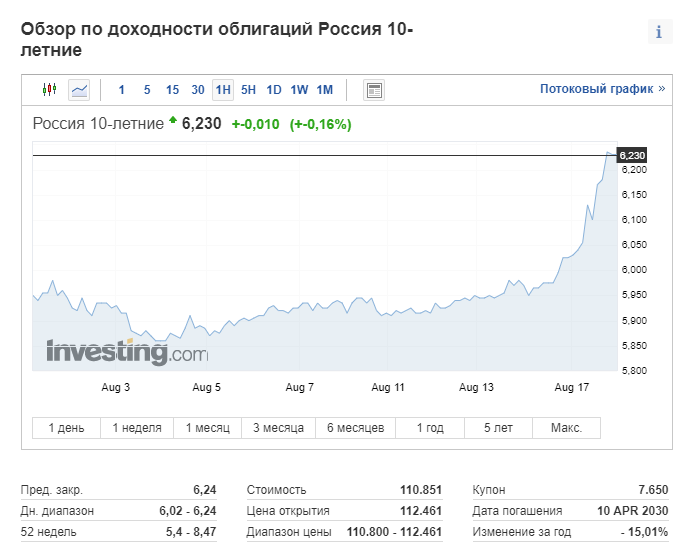Choose the 30 minute interval
The height and width of the screenshot is (556, 680).
[x=198, y=90]
